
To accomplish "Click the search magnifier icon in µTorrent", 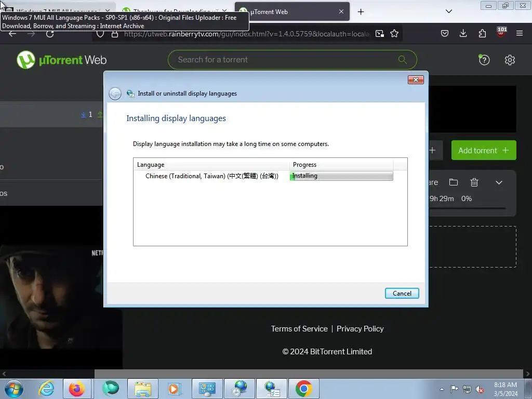I will point(403,60).
